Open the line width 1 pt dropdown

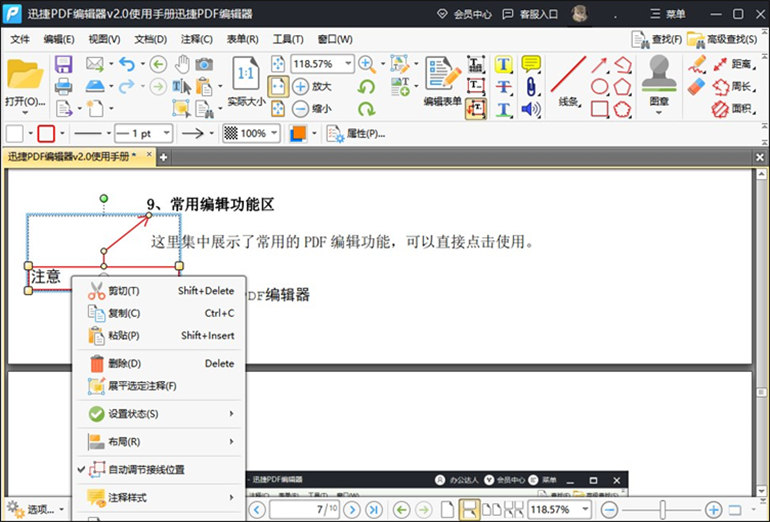point(166,133)
